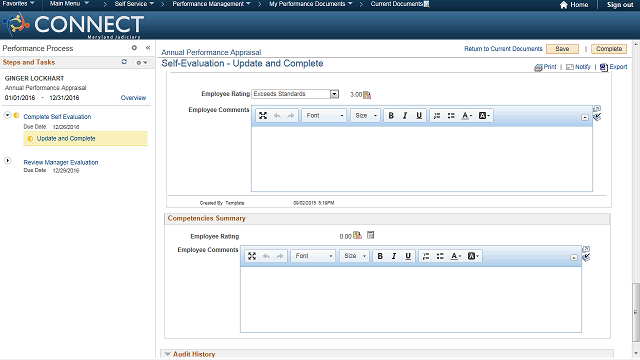The image size is (640, 360).
Task: Print the evaluation document
Action: [545, 67]
